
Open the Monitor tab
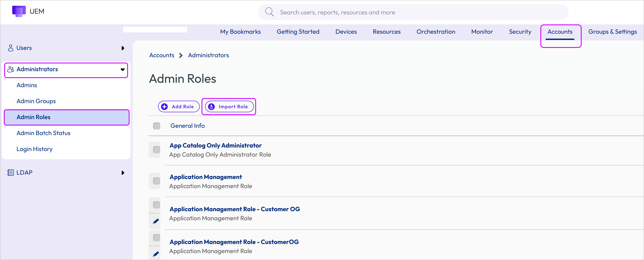pyautogui.click(x=482, y=32)
